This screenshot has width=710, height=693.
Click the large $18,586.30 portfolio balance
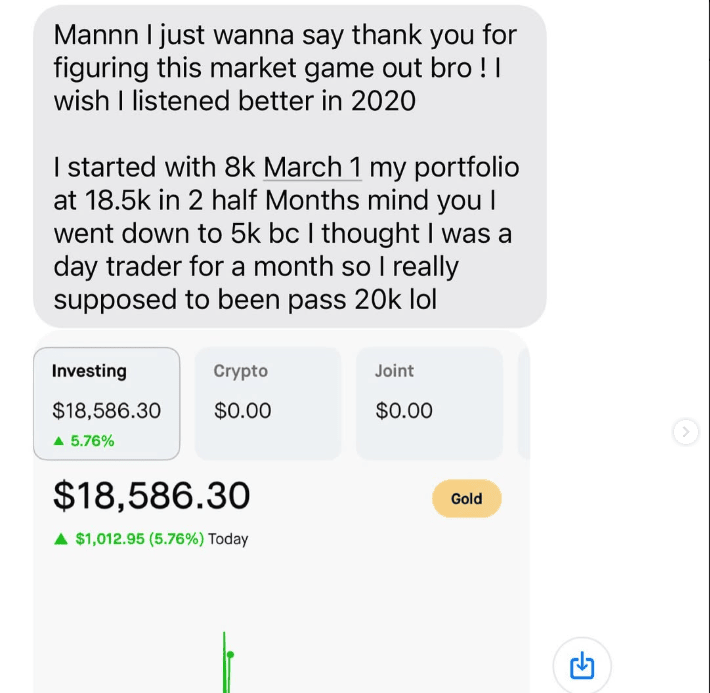click(x=151, y=495)
